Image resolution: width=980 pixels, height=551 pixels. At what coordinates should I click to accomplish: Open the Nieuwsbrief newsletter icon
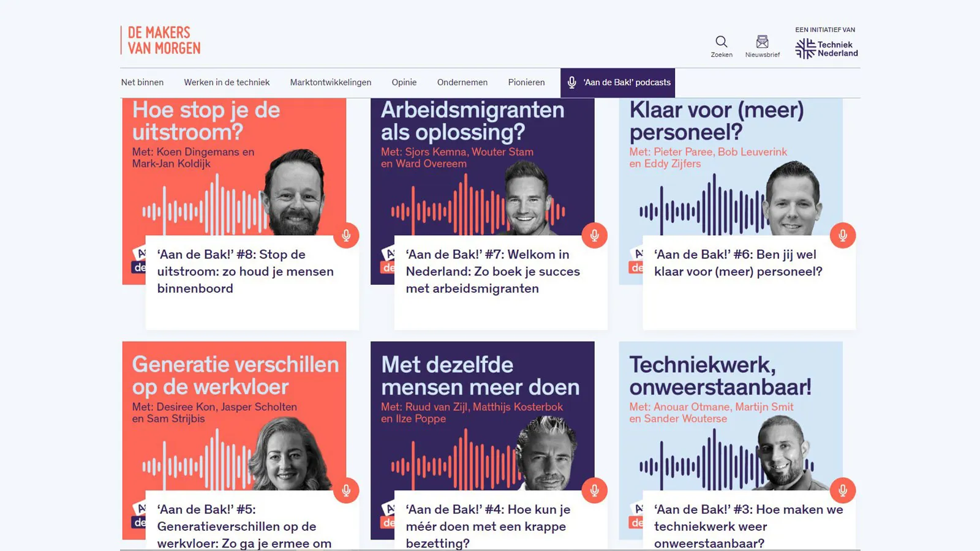762,41
